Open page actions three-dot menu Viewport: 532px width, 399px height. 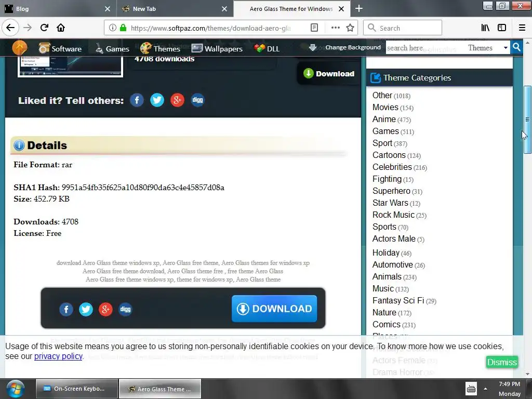(x=335, y=28)
